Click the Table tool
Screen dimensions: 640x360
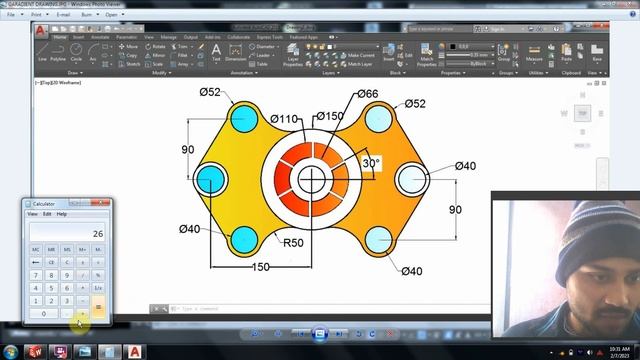point(258,64)
